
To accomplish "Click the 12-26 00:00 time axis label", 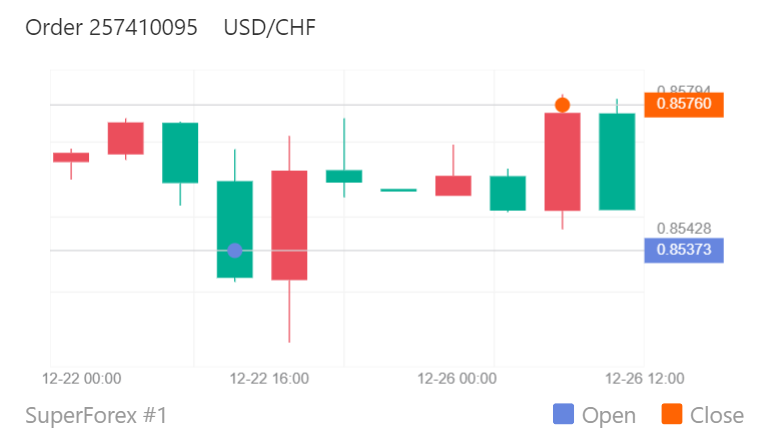I will [x=457, y=379].
